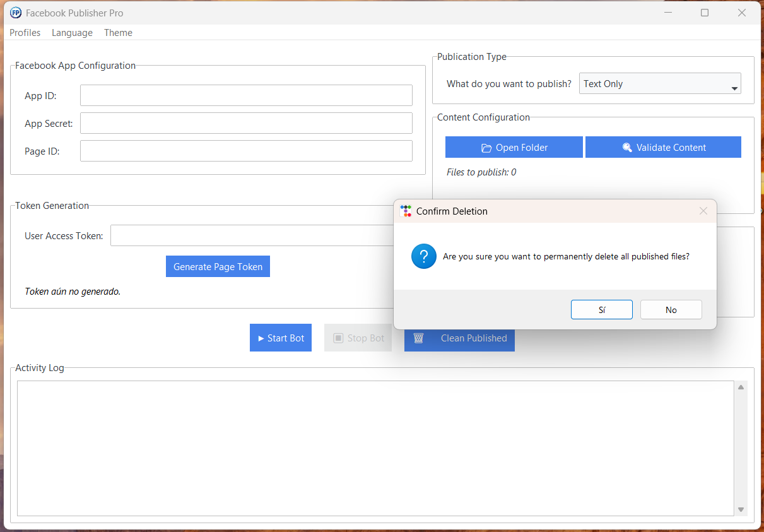Close the Confirm Deletion dialog with the X
This screenshot has width=764, height=532.
point(703,211)
